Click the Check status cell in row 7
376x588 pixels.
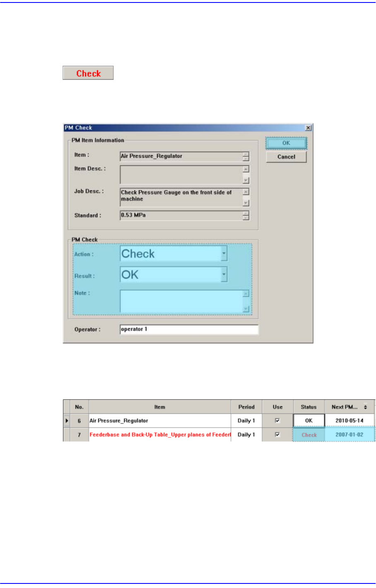(309, 435)
